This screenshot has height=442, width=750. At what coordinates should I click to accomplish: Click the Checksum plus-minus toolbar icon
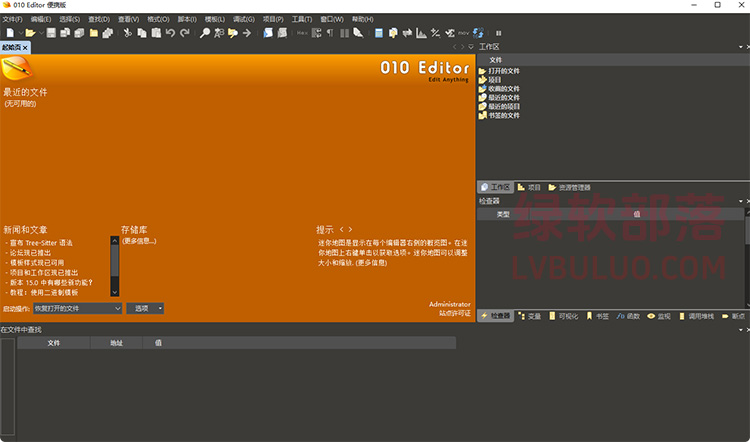(435, 33)
